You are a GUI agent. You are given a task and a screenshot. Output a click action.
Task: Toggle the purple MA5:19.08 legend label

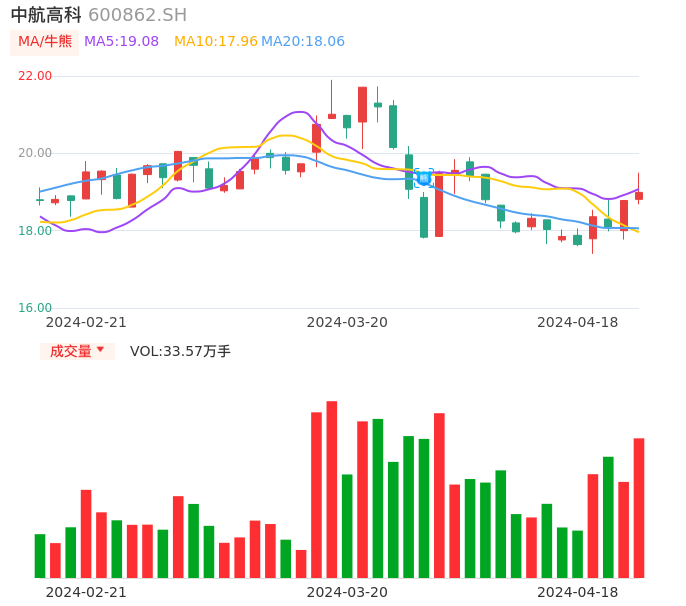(121, 42)
